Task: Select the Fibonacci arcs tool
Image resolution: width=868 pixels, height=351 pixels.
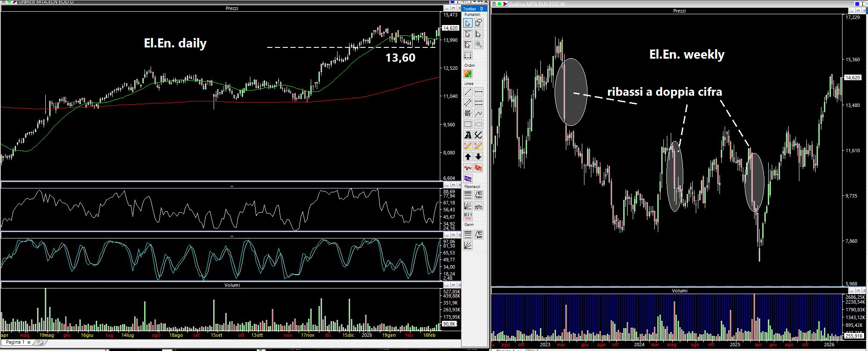Action: (478, 206)
